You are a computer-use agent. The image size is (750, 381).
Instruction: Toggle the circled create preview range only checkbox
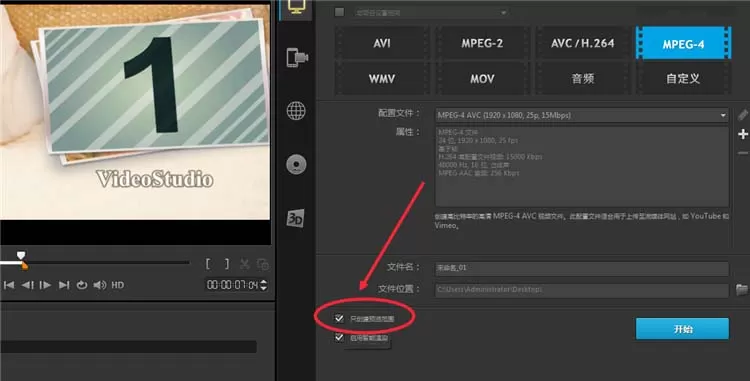[339, 318]
